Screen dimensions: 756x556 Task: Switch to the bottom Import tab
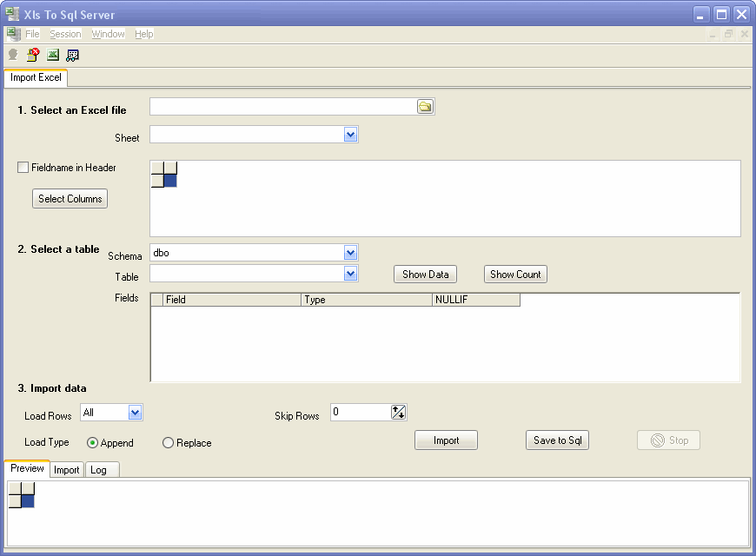pos(67,470)
